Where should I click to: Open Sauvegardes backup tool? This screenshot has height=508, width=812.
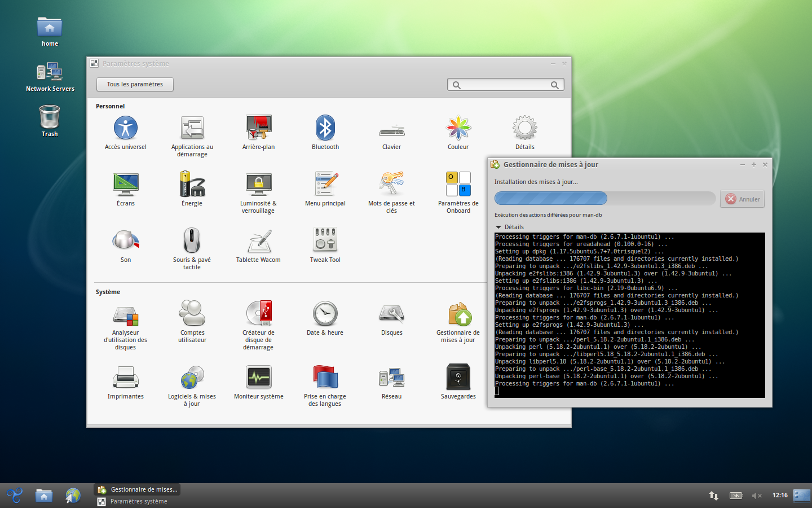(x=458, y=383)
